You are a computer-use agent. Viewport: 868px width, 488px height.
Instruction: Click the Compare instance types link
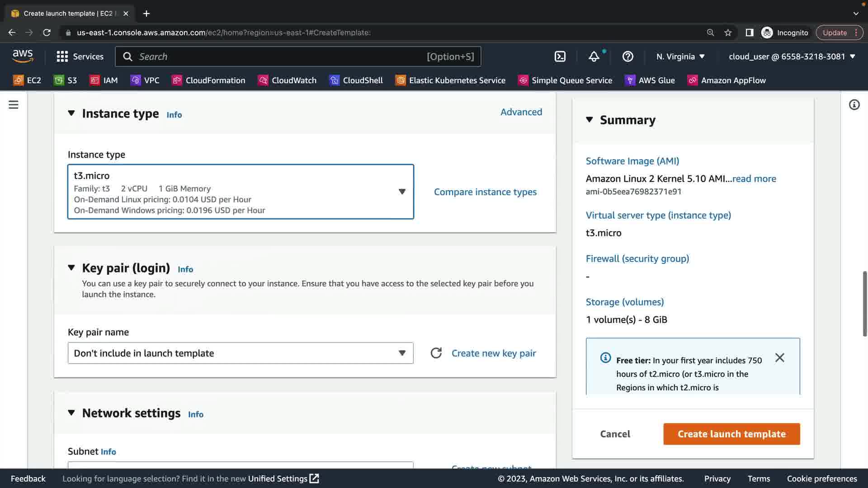tap(485, 192)
